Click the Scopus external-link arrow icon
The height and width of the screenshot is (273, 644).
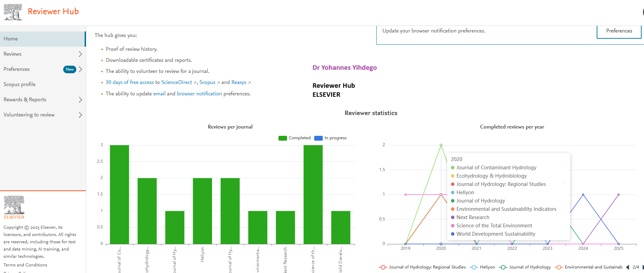click(x=218, y=83)
